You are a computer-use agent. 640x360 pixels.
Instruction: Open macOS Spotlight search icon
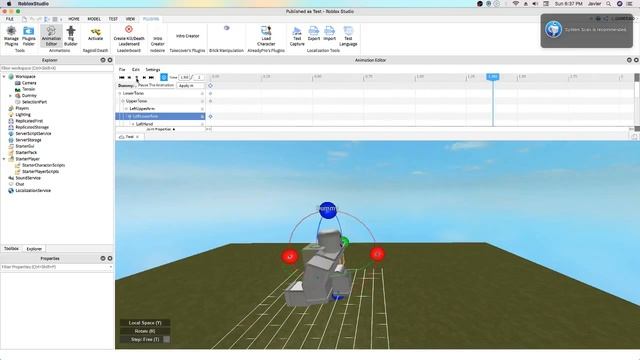(x=608, y=4)
